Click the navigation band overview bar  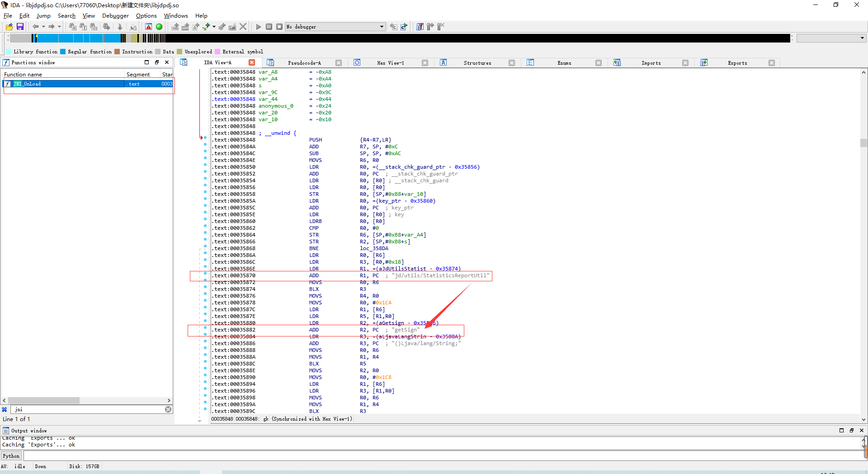click(x=400, y=38)
